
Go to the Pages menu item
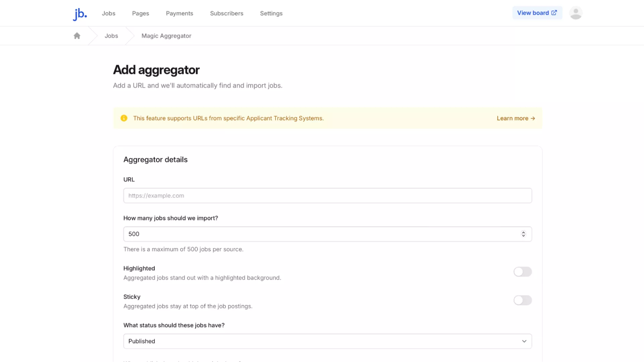tap(140, 13)
